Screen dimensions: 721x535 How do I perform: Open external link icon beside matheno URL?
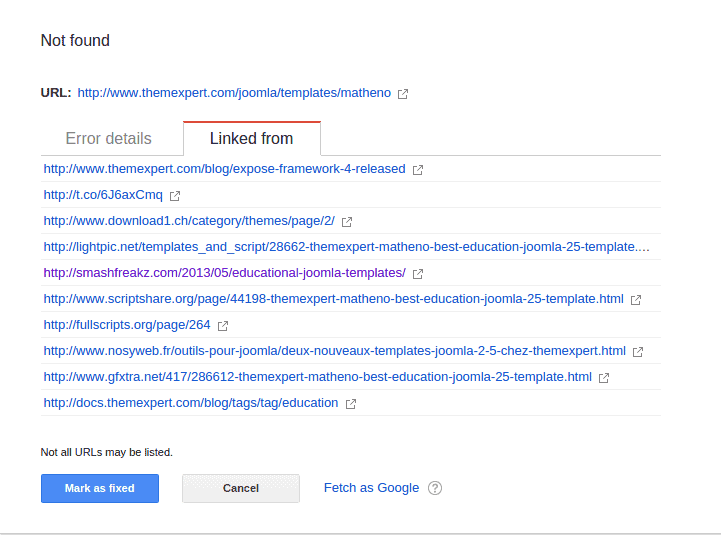coord(403,94)
